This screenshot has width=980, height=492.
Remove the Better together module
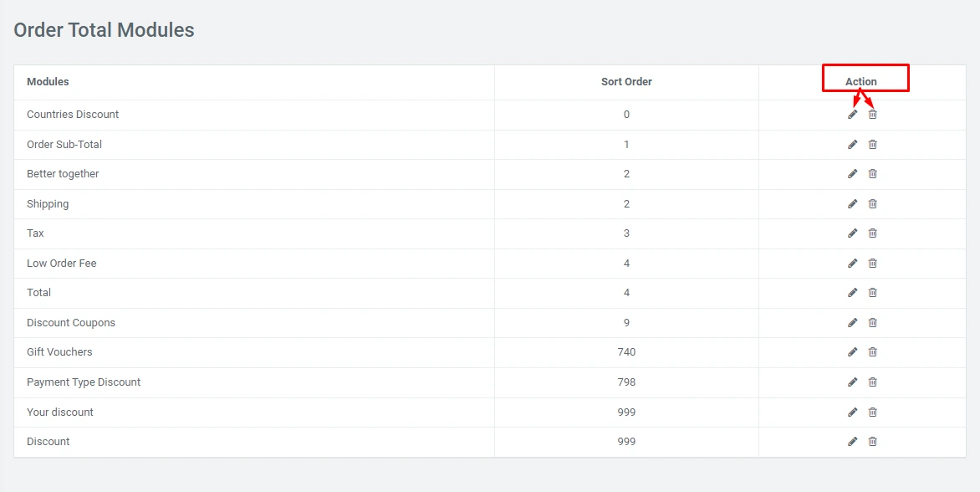(872, 174)
